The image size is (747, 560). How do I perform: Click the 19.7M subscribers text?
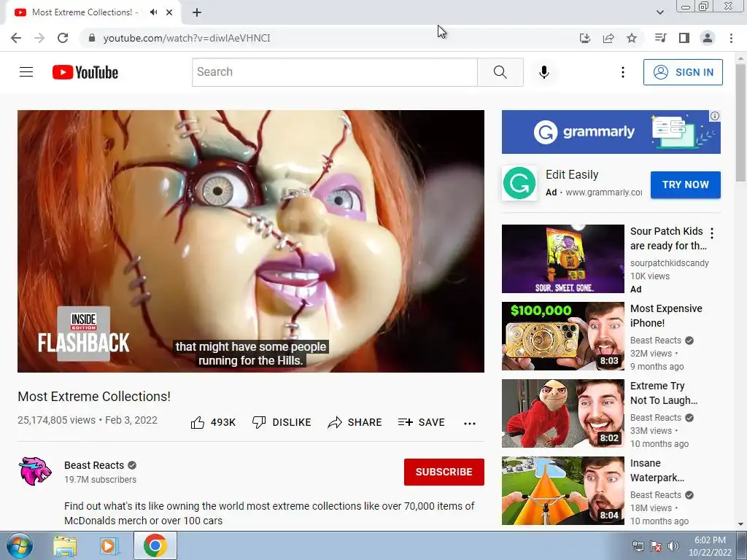[x=100, y=480]
